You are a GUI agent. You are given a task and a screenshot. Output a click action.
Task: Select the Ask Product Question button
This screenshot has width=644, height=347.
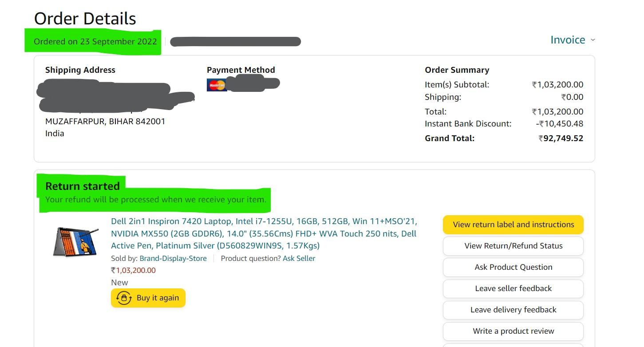(x=513, y=267)
